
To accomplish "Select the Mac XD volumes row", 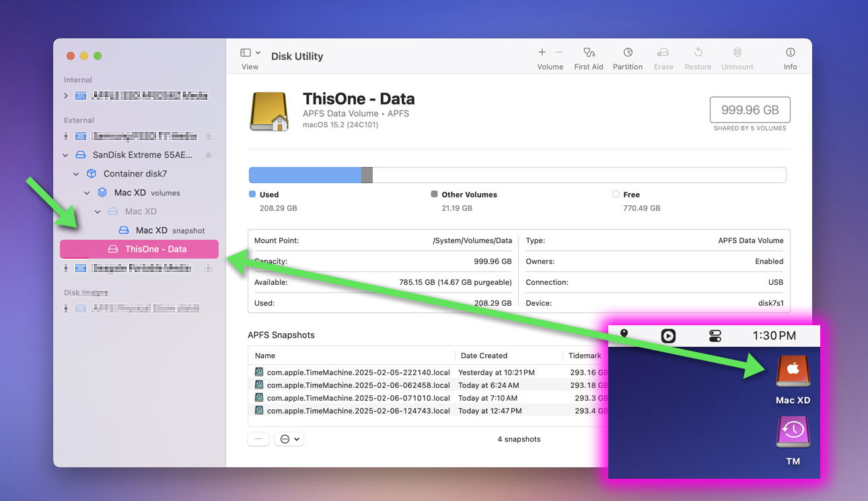I will (139, 193).
